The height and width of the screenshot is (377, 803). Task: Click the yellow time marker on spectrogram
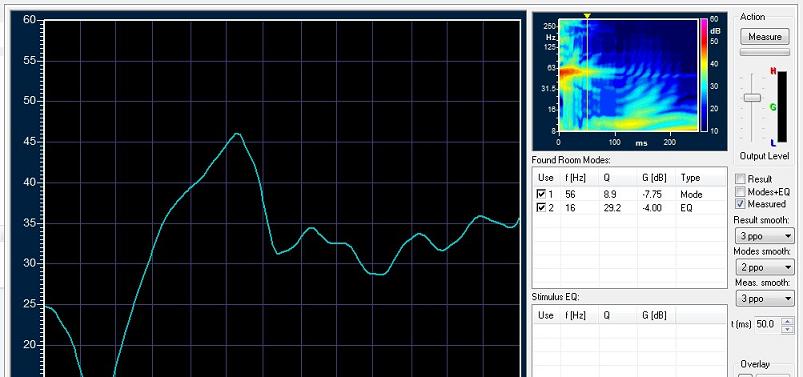587,16
